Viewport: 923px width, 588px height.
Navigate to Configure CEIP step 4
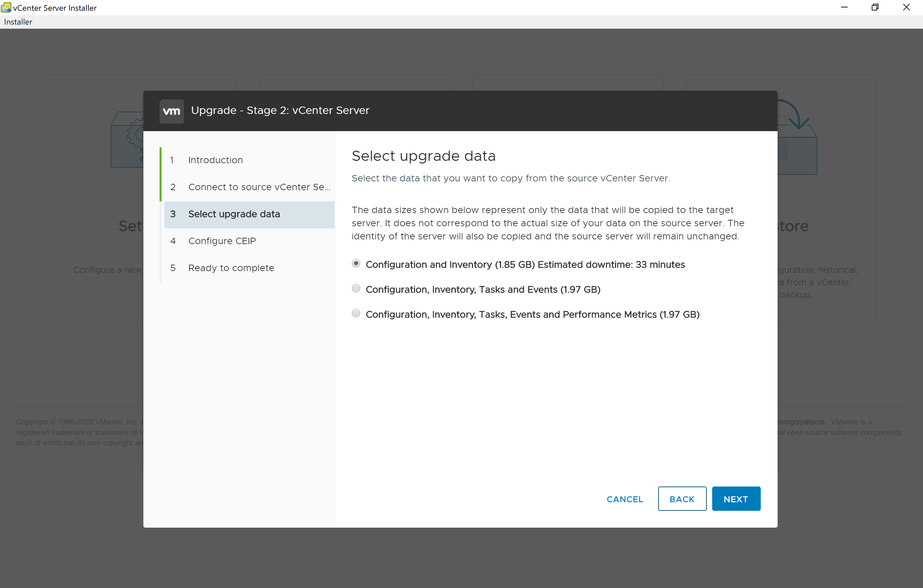coord(223,241)
